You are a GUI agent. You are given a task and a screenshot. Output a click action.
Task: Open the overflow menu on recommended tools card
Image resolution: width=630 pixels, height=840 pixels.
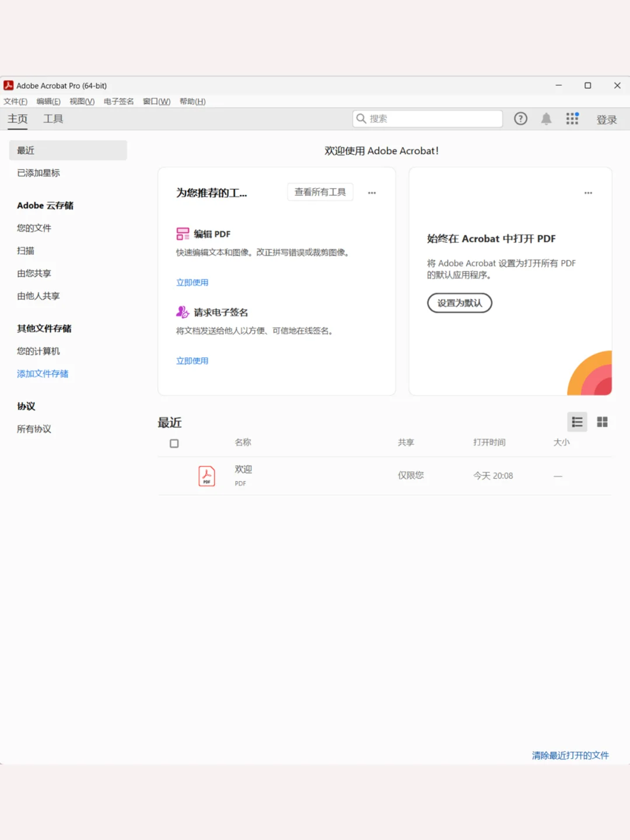coord(372,192)
